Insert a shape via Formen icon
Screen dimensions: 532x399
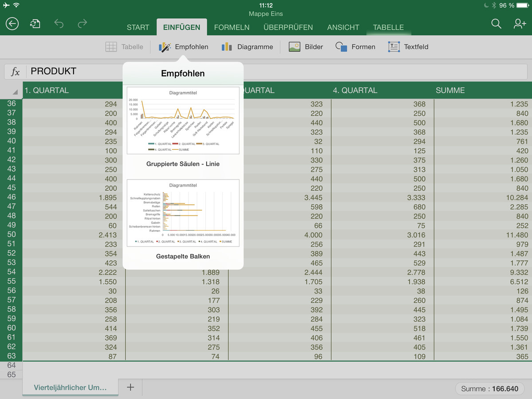point(355,47)
